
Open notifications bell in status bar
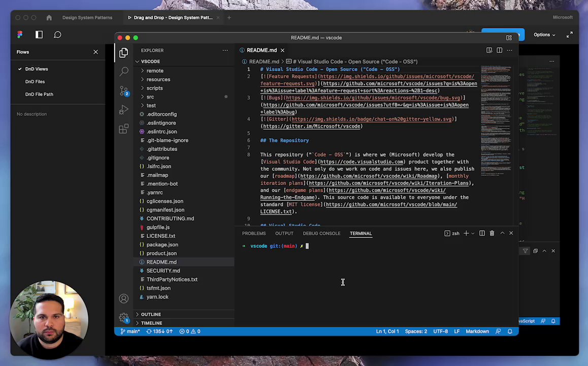(510, 331)
